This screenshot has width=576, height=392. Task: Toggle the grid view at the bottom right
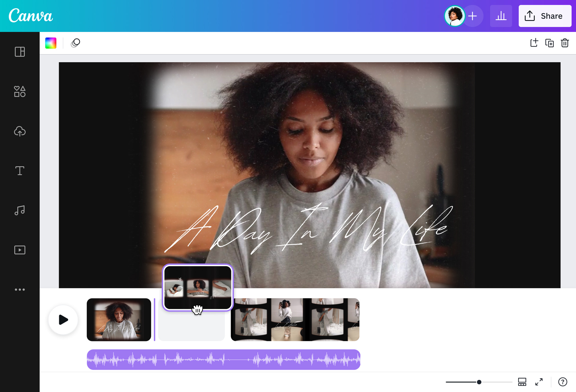tap(522, 382)
